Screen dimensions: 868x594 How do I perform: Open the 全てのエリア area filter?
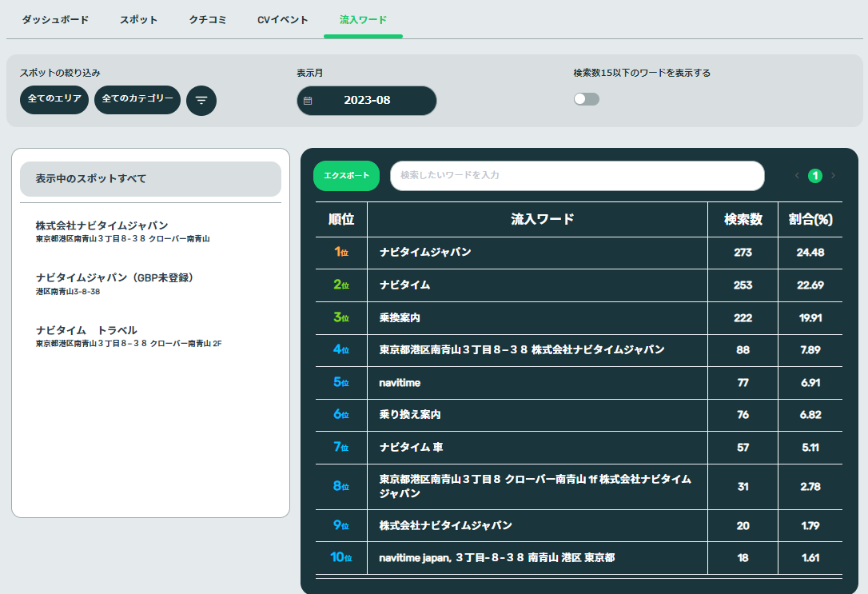tap(54, 100)
